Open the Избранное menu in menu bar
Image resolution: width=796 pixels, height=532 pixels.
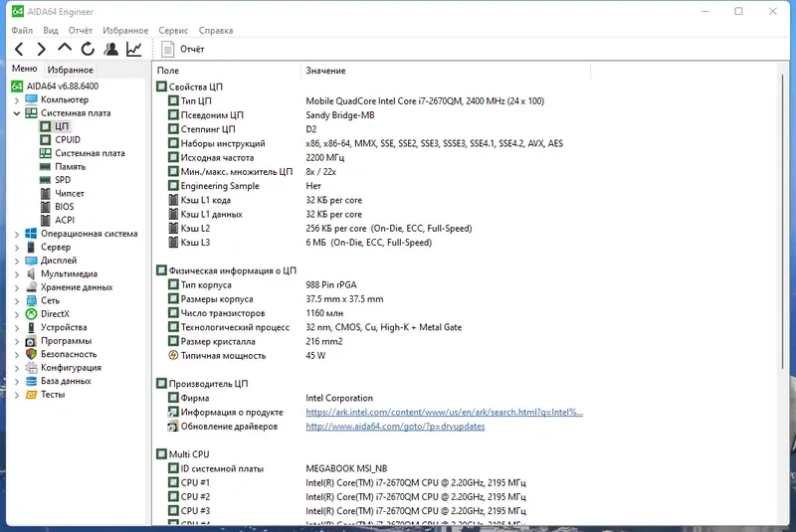(125, 31)
